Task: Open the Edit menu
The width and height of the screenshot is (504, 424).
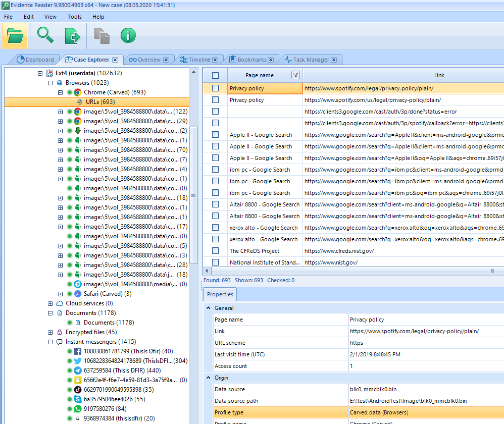Action: coord(29,17)
